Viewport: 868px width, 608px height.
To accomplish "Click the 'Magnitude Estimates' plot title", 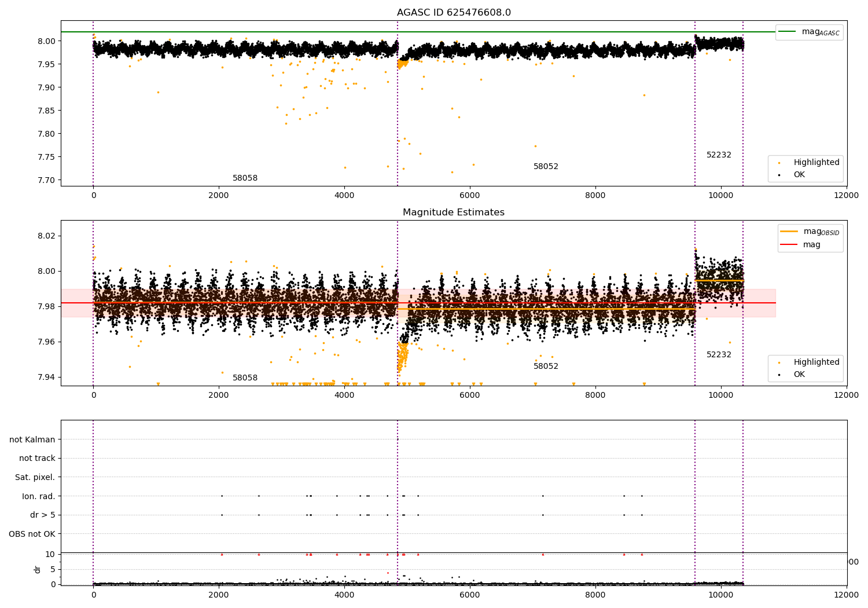I will tap(454, 213).
